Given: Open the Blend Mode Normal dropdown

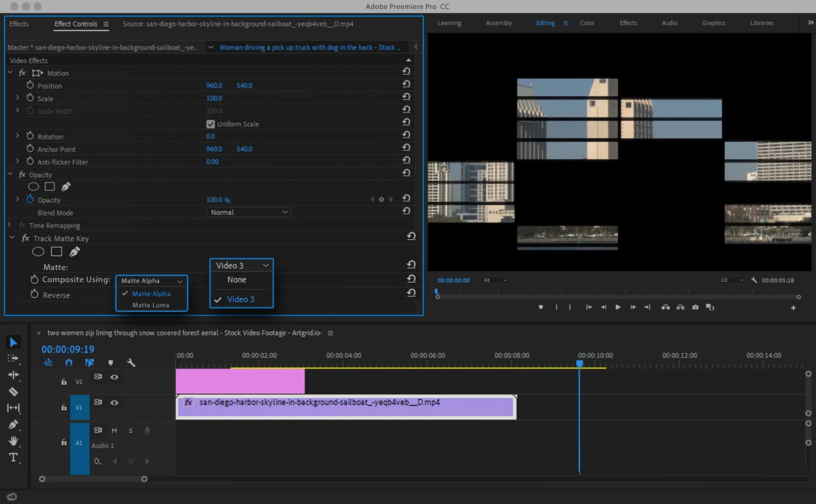Looking at the screenshot, I should [248, 212].
